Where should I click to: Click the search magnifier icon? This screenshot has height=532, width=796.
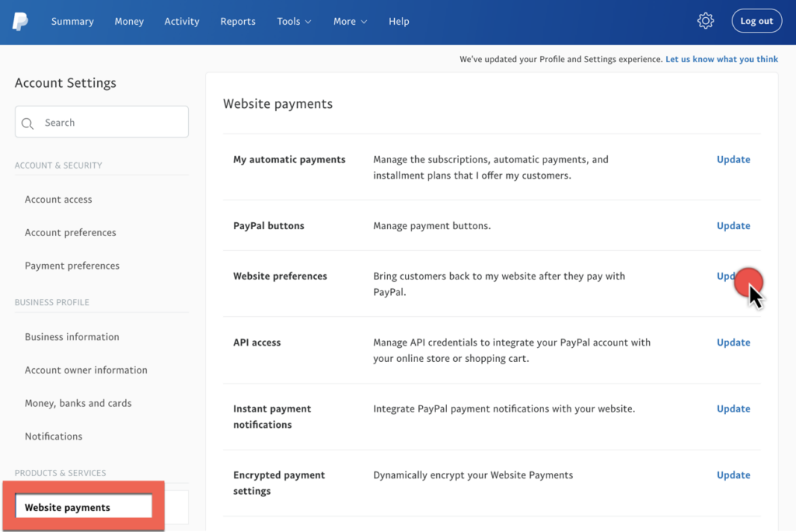(28, 123)
